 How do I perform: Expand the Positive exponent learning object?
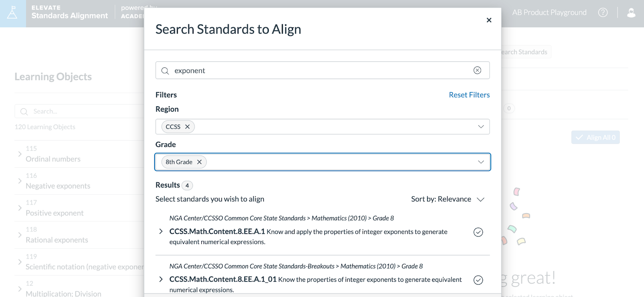coord(20,208)
